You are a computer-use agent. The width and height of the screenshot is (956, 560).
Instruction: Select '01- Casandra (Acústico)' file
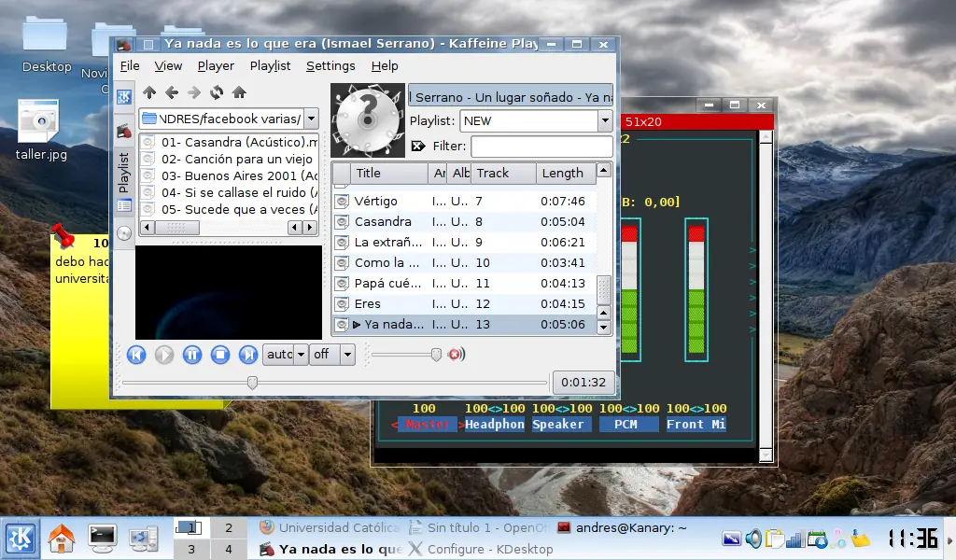click(x=230, y=142)
